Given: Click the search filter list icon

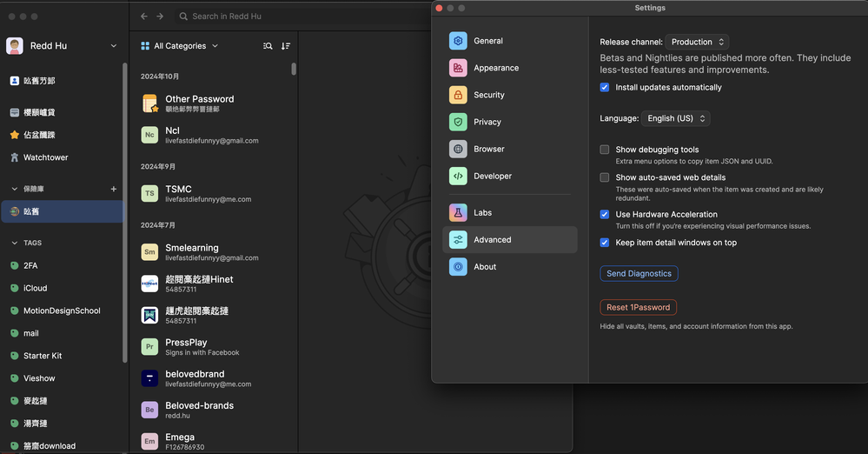Looking at the screenshot, I should [x=268, y=46].
